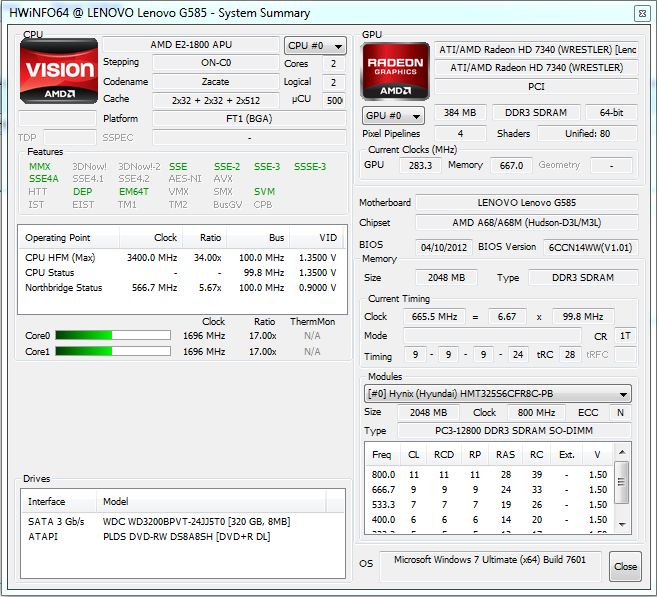The width and height of the screenshot is (657, 597).
Task: Click the BIOS Version field
Action: tap(590, 247)
